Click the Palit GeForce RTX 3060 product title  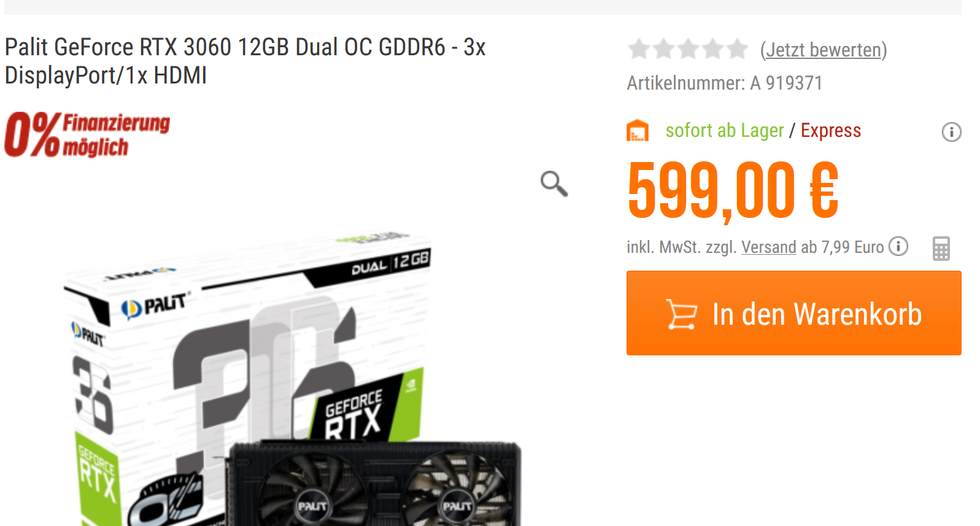tap(245, 61)
